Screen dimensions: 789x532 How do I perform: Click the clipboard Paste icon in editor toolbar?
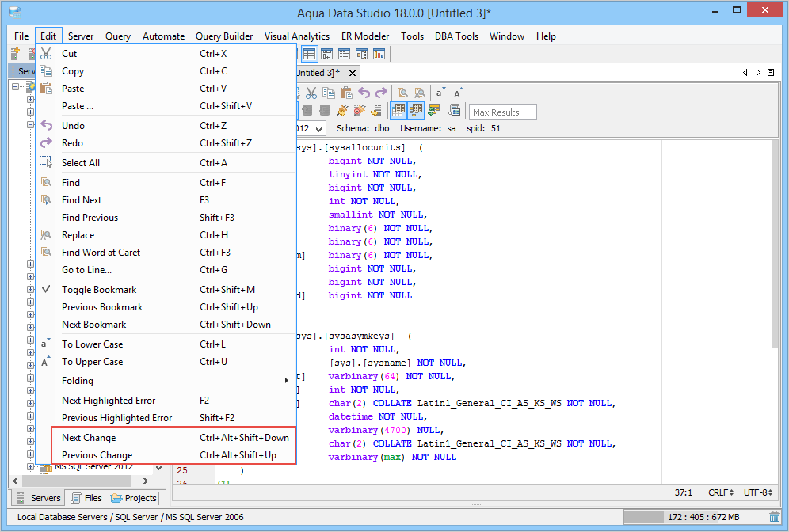[x=345, y=93]
